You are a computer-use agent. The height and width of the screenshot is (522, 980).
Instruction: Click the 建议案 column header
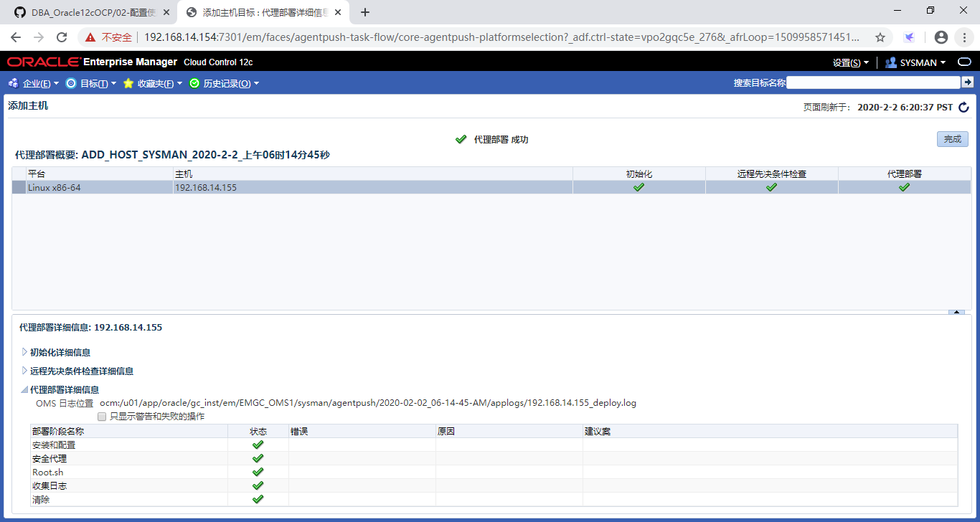tap(770, 431)
